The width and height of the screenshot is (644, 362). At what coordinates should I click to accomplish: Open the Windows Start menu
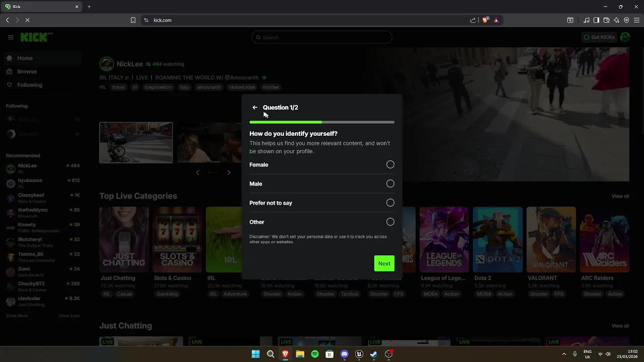coord(256,354)
